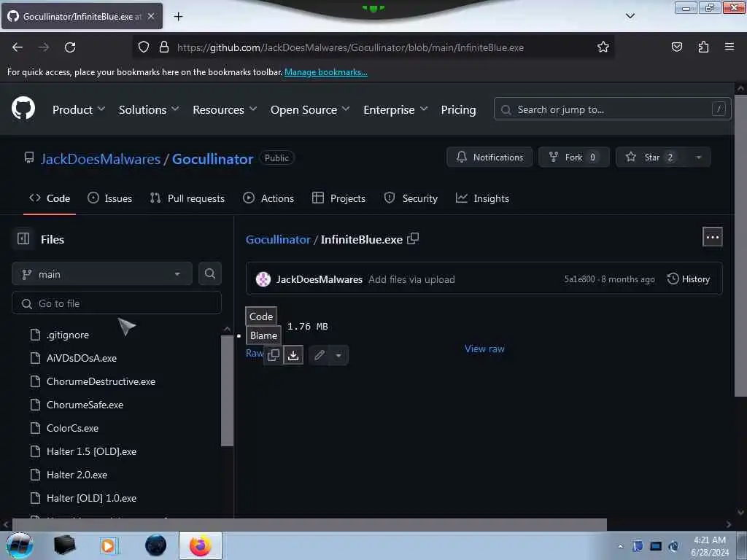Click the GitHub logo in the header
747x560 pixels.
23,109
